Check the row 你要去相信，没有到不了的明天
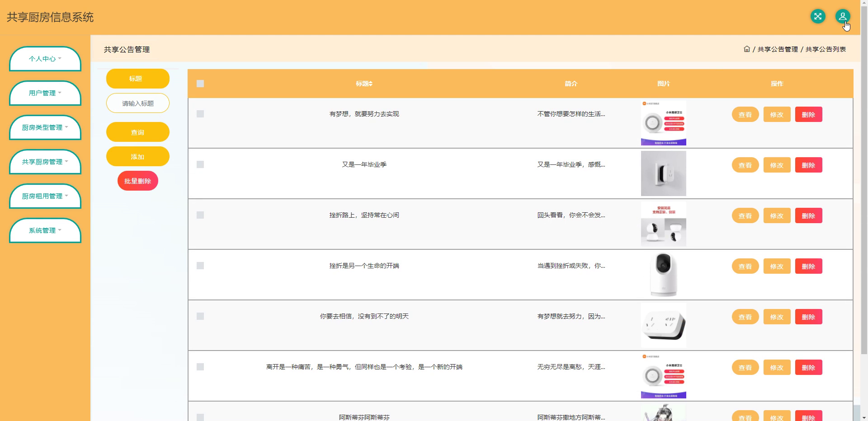 pos(200,316)
